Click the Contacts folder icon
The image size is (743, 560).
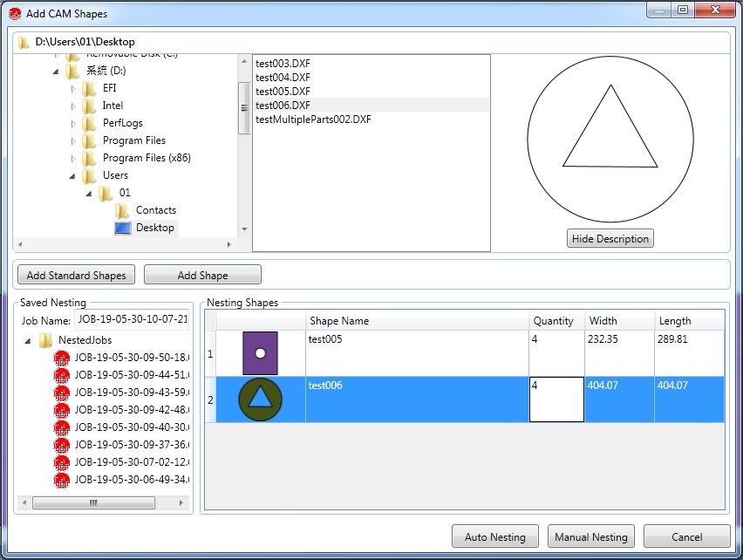coord(123,210)
